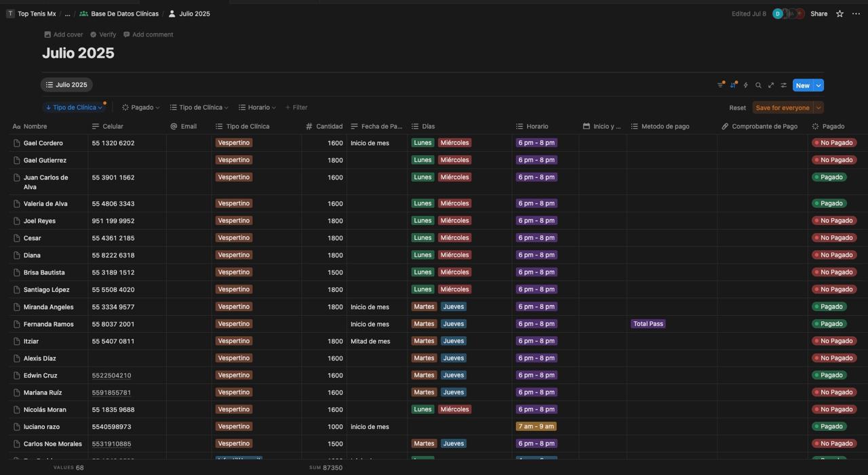Screen dimensions: 868x475
Task: Go to Base De Datos Clínicas breadcrumb
Action: coord(124,14)
